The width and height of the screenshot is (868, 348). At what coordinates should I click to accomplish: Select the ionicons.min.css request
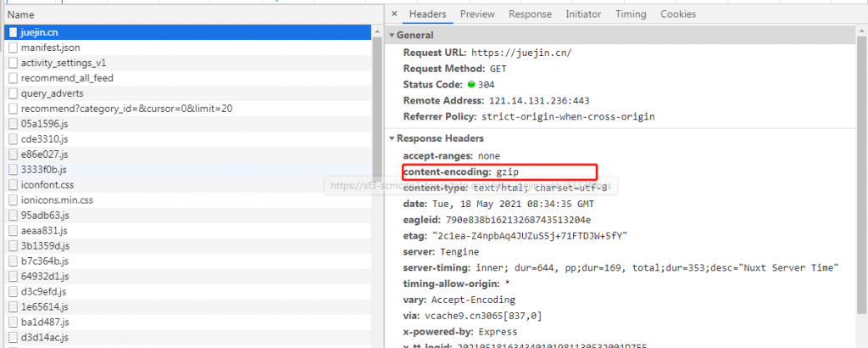pyautogui.click(x=188, y=200)
